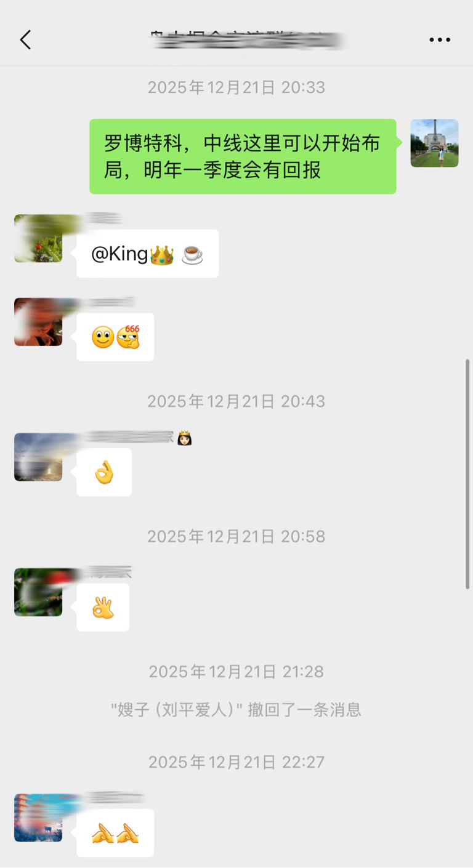Tap the princess emoji beside nickname

185,438
